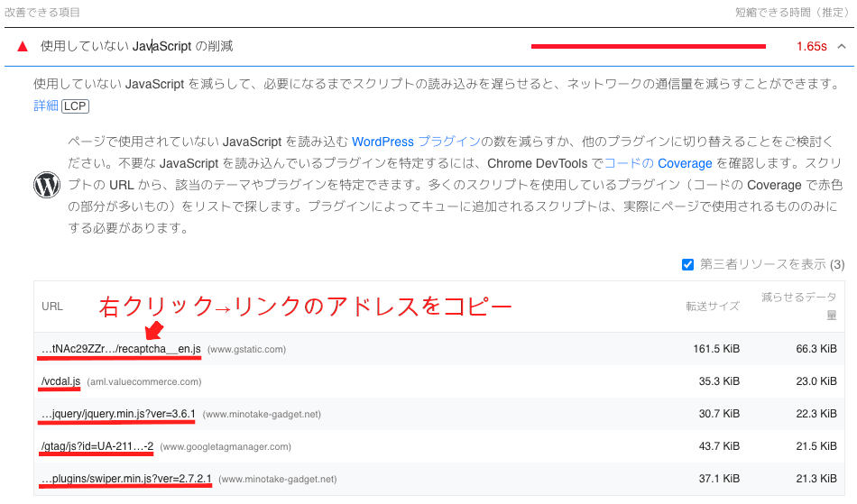857x504 pixels.
Task: Click the (www.gstatic.com) domain label
Action: click(x=246, y=350)
